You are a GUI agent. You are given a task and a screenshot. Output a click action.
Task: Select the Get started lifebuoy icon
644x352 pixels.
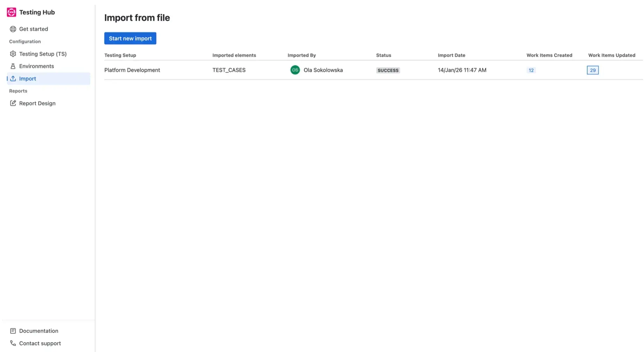point(13,29)
